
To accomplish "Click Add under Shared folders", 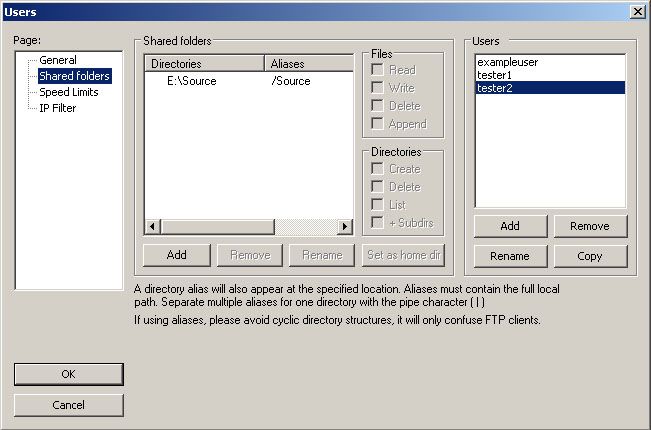I will pos(176,255).
